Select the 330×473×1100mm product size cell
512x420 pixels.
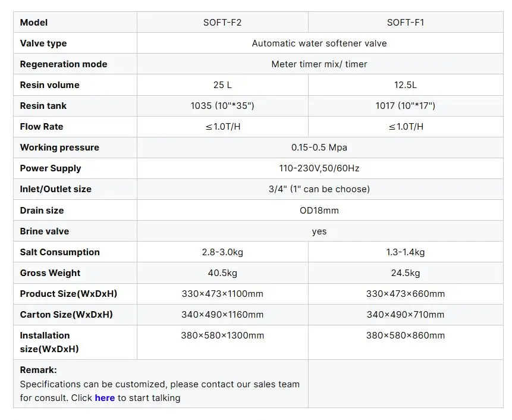pos(222,294)
